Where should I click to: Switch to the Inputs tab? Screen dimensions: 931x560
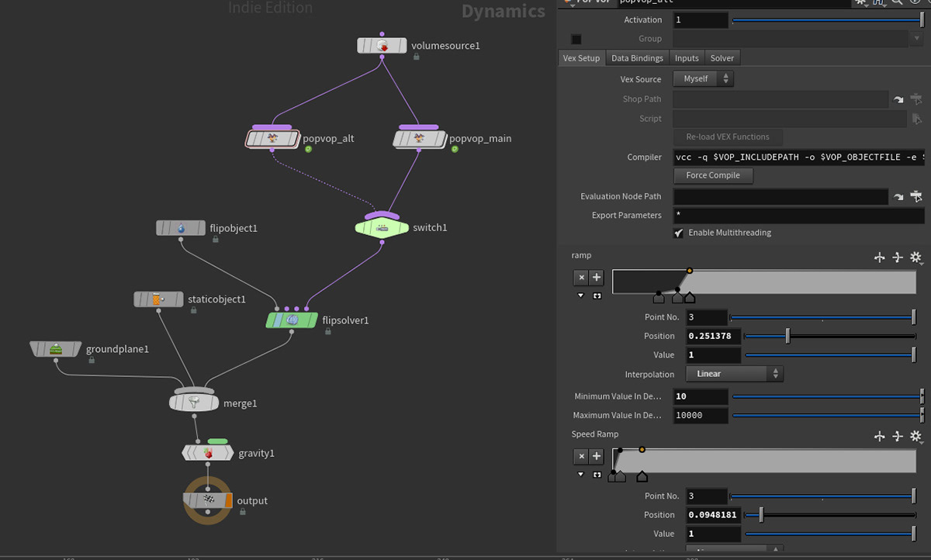(687, 58)
